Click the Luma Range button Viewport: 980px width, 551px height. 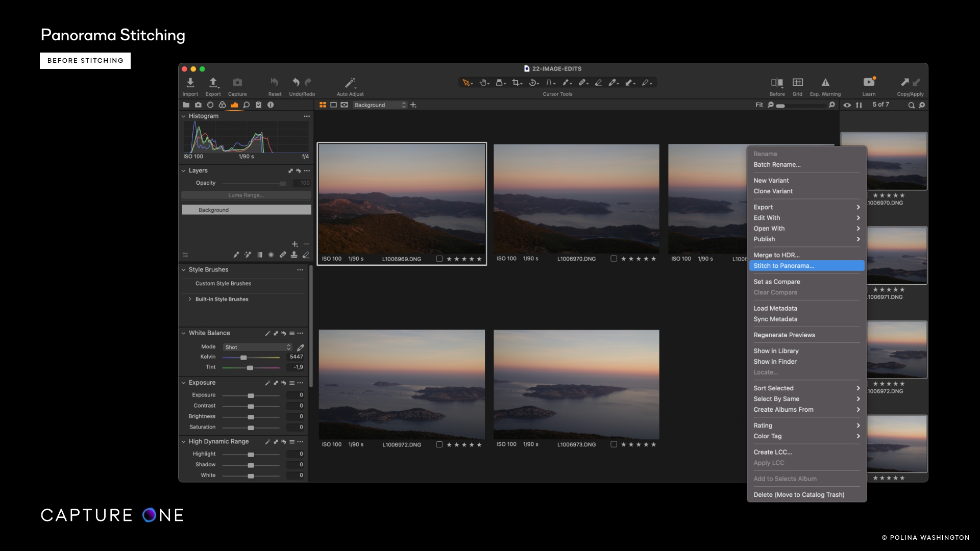tap(247, 195)
